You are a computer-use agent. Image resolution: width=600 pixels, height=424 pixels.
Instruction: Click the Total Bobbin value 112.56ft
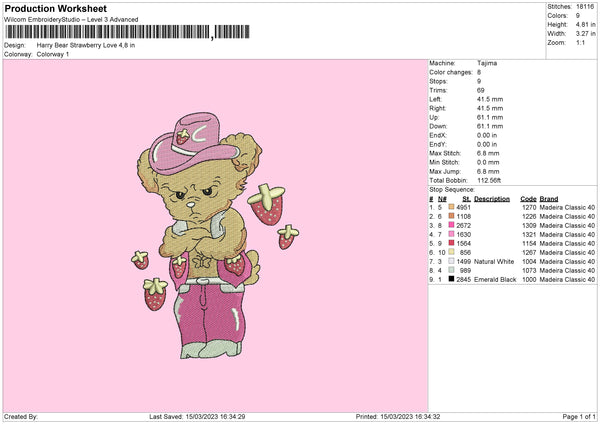click(x=489, y=181)
